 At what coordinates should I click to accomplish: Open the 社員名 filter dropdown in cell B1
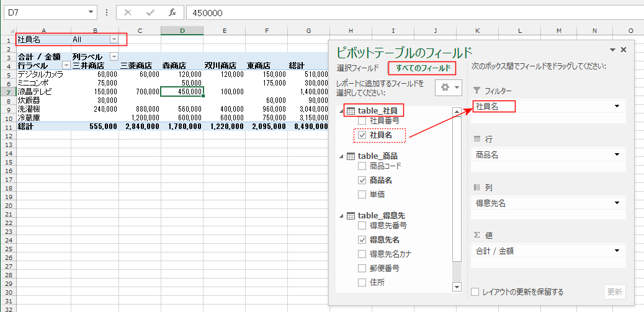point(114,39)
